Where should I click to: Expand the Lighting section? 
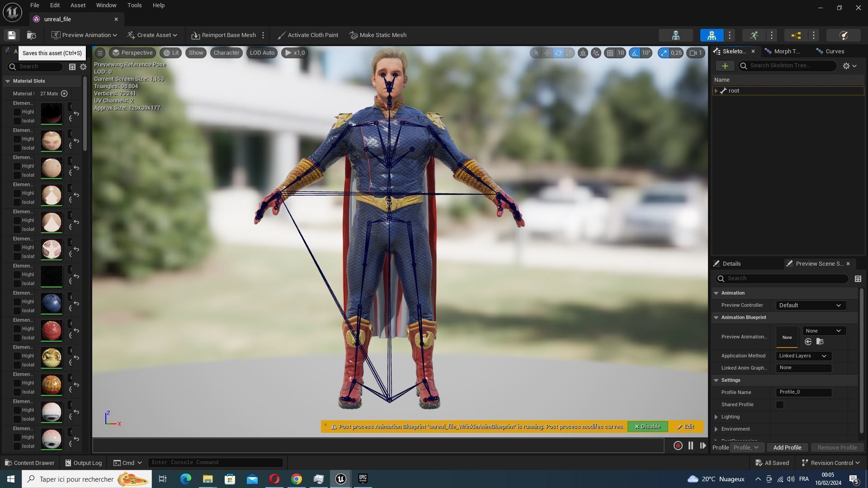716,417
